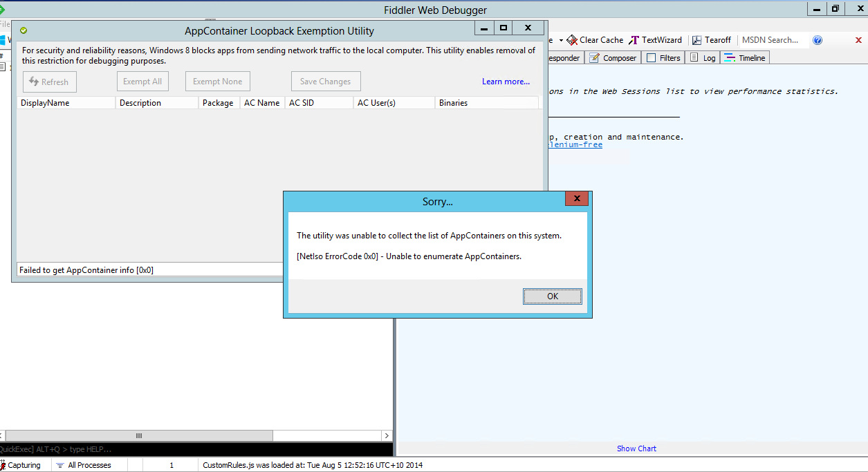This screenshot has width=868, height=472.
Task: Click the unable to collect AppContainers message
Action: coord(429,236)
